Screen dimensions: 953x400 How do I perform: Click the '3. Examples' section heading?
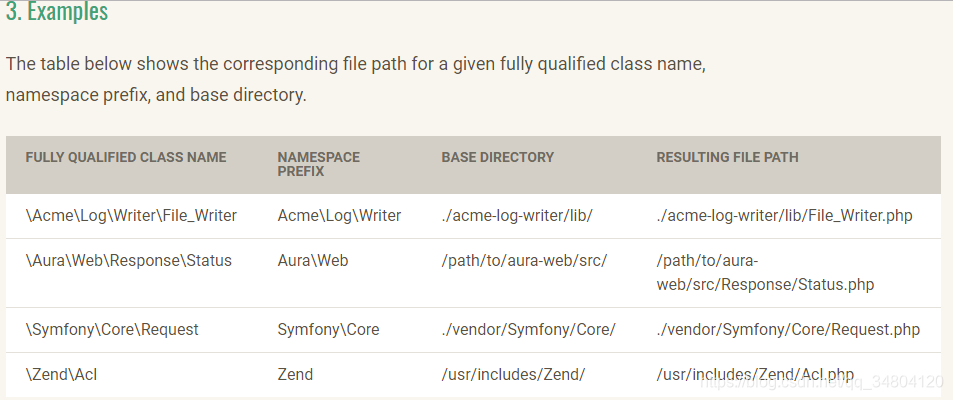[57, 12]
